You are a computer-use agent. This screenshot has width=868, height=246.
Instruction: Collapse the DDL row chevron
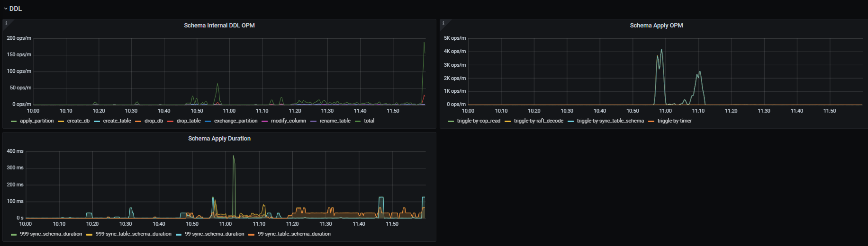(x=6, y=9)
